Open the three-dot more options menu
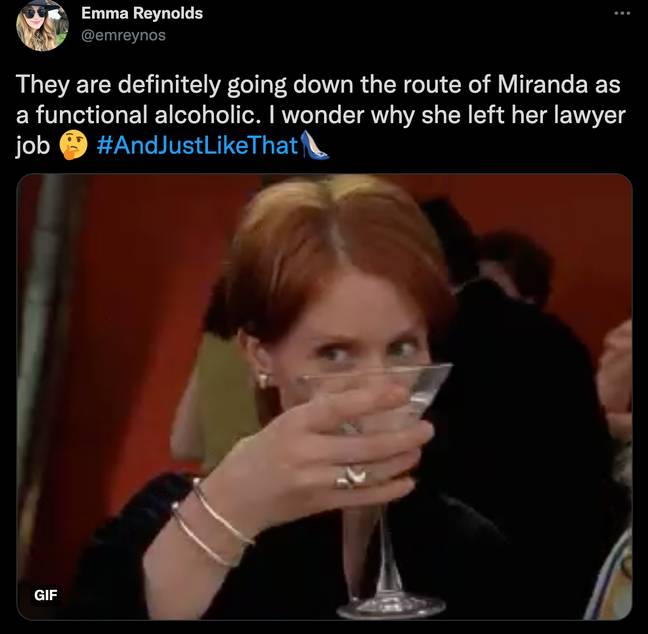The image size is (648, 634). pos(622,13)
